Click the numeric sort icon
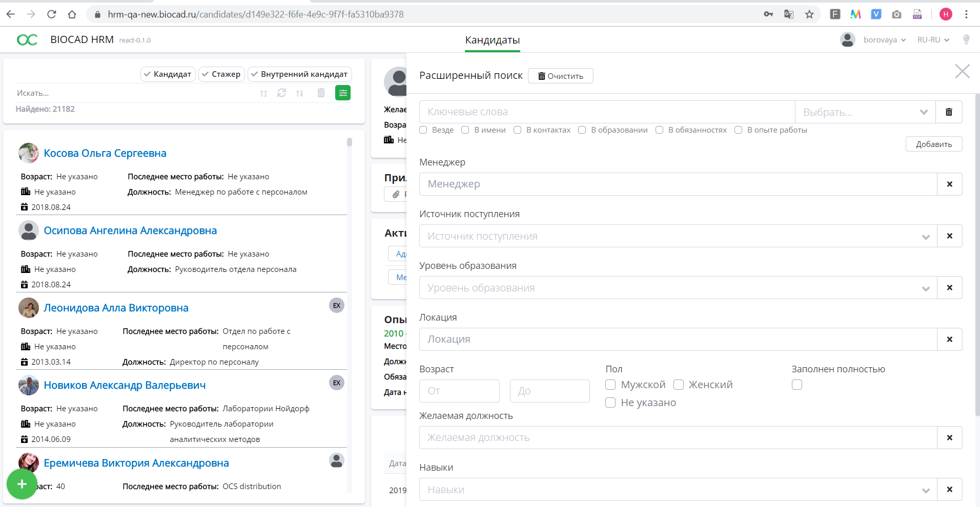 [299, 93]
